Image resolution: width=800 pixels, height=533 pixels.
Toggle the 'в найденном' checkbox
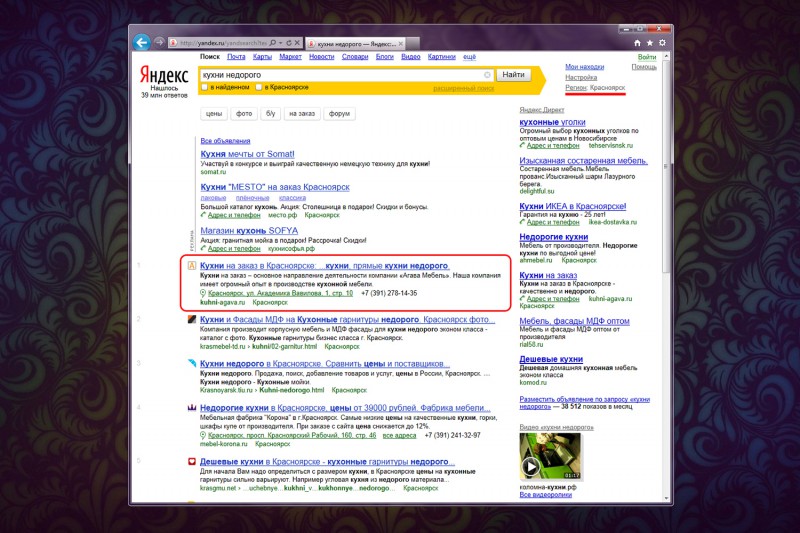pyautogui.click(x=205, y=87)
